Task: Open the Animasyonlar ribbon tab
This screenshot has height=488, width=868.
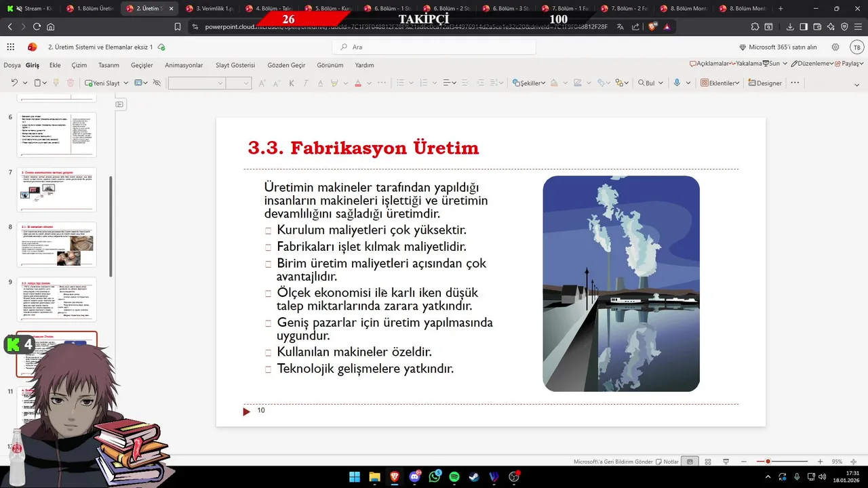Action: coord(184,65)
